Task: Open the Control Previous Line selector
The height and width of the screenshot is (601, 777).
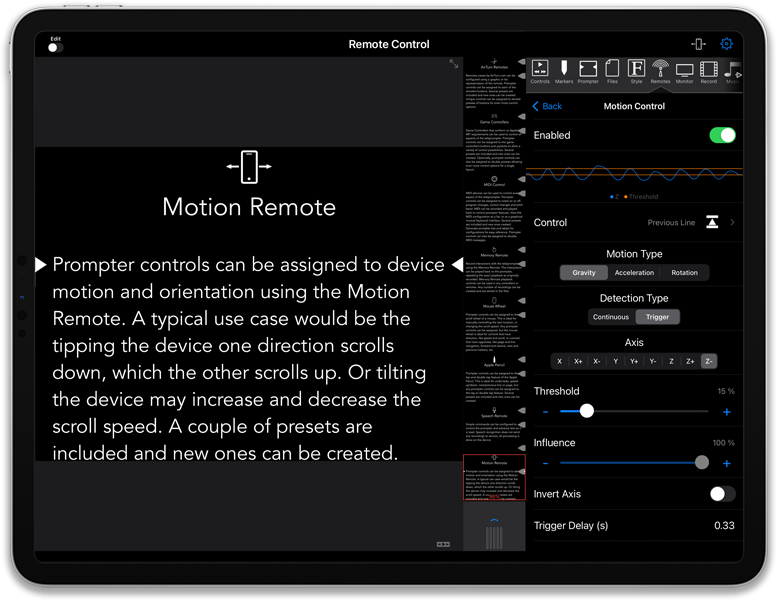Action: [x=634, y=222]
